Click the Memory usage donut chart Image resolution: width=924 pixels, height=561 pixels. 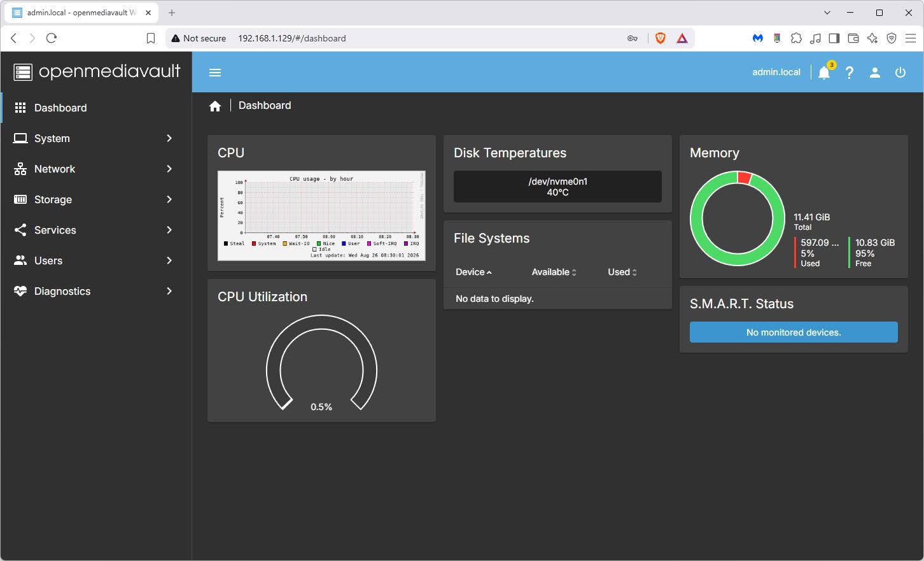click(738, 218)
